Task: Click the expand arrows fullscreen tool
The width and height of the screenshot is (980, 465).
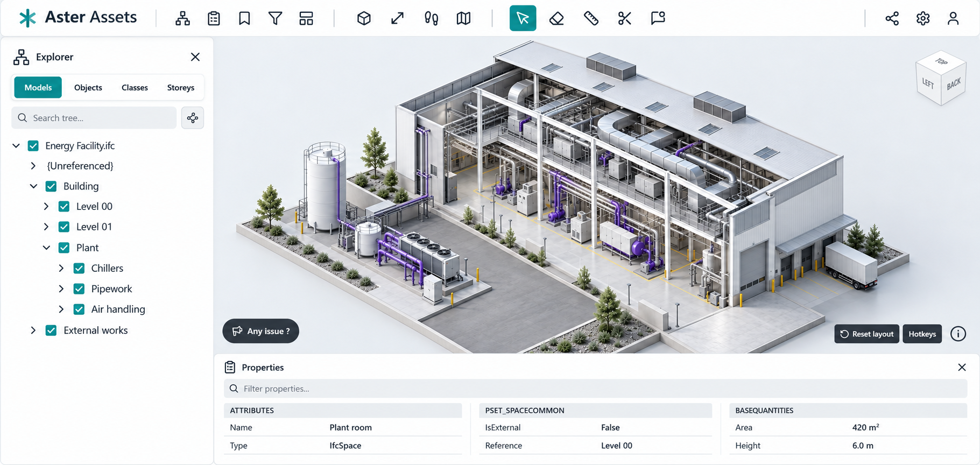Action: [x=397, y=18]
